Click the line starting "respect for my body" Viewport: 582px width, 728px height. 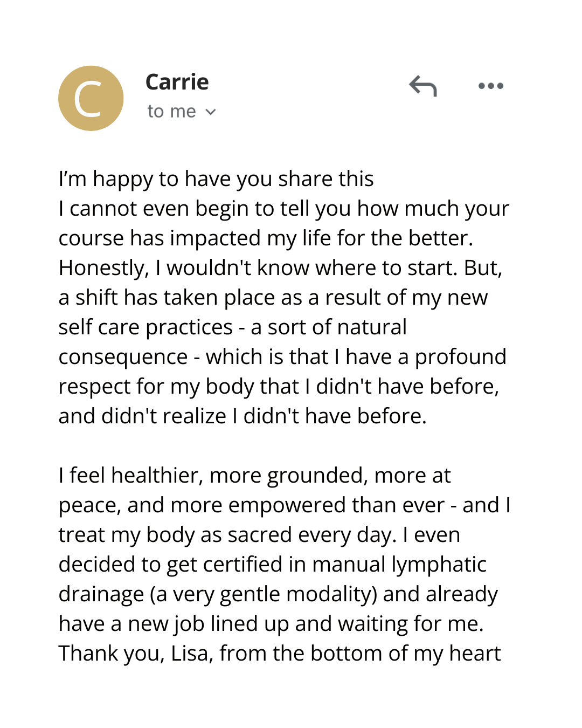click(279, 387)
